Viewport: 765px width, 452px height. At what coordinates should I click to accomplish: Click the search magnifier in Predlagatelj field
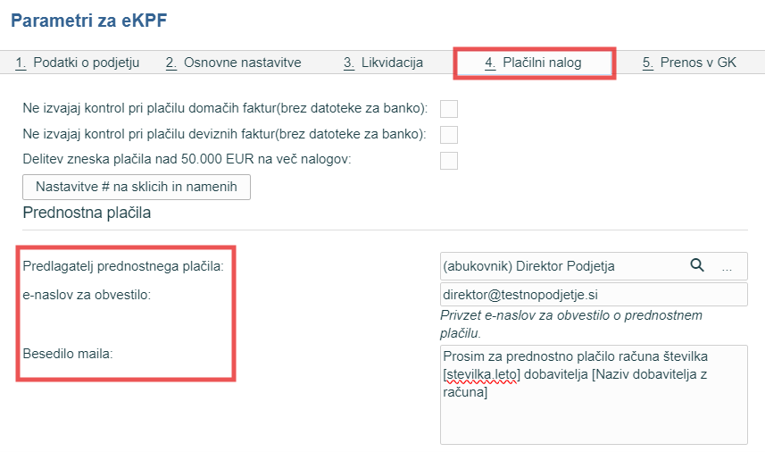(x=697, y=265)
